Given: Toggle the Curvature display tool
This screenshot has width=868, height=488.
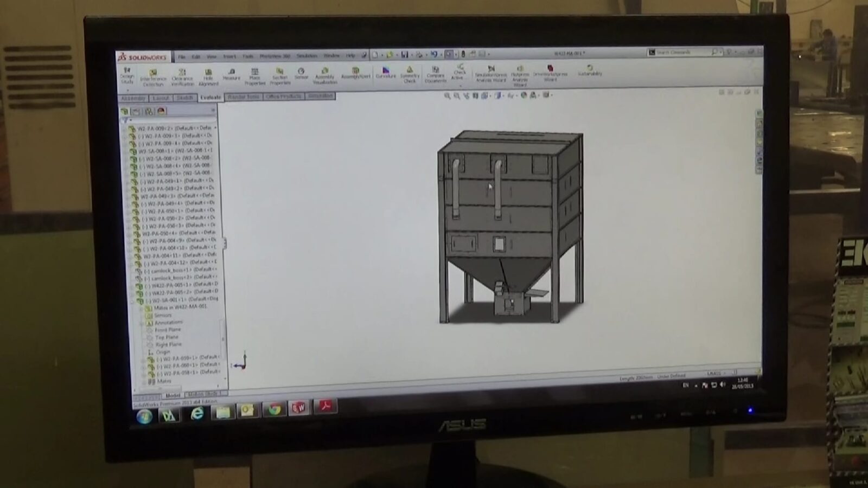Looking at the screenshot, I should click(x=386, y=73).
